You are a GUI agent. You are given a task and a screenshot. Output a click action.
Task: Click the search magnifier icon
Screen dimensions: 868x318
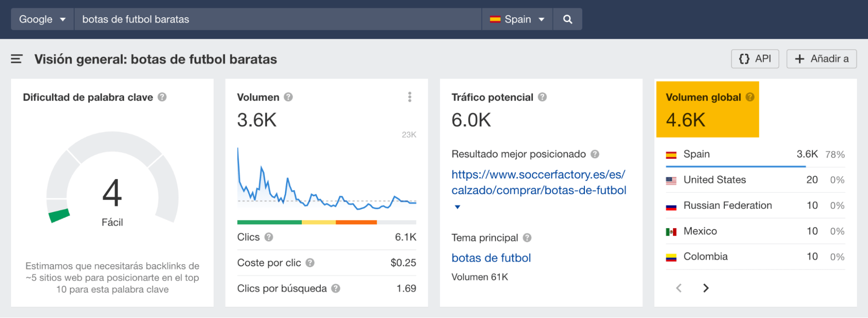click(567, 19)
